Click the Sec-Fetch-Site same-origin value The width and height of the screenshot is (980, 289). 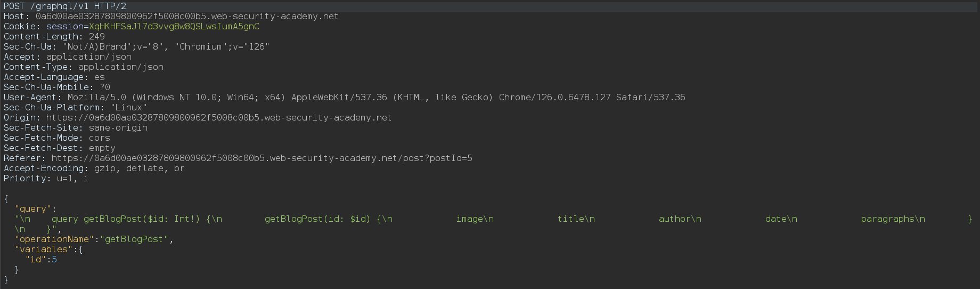(118, 128)
